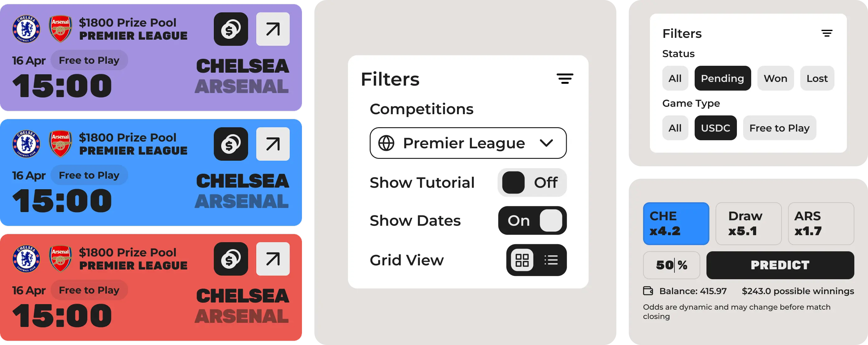
Task: Open the purple card via its arrow icon
Action: click(x=272, y=29)
